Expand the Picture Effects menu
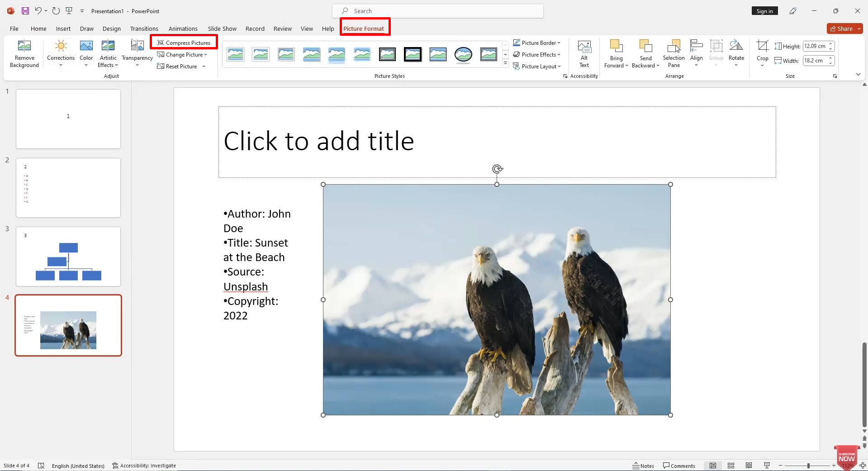This screenshot has width=868, height=471. click(x=537, y=54)
